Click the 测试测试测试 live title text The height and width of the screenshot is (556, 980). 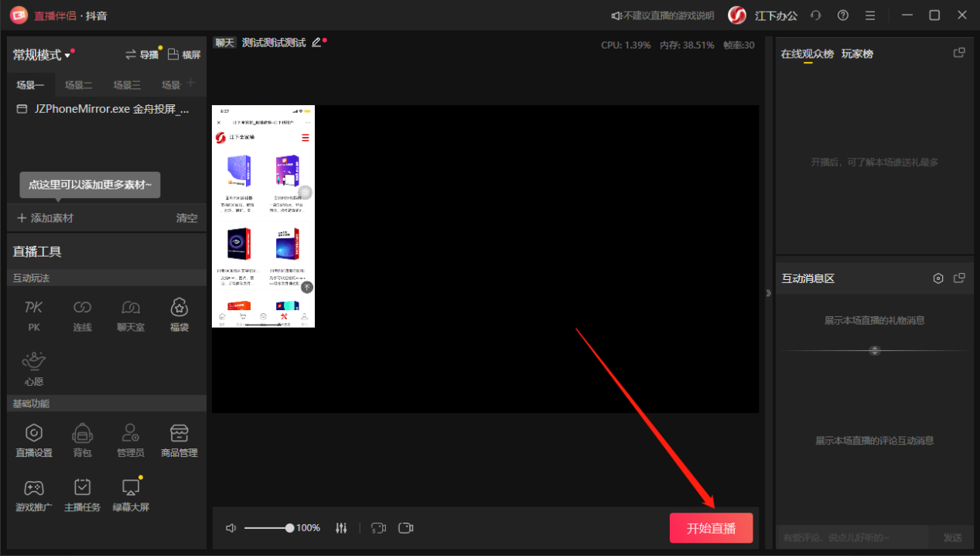click(274, 43)
